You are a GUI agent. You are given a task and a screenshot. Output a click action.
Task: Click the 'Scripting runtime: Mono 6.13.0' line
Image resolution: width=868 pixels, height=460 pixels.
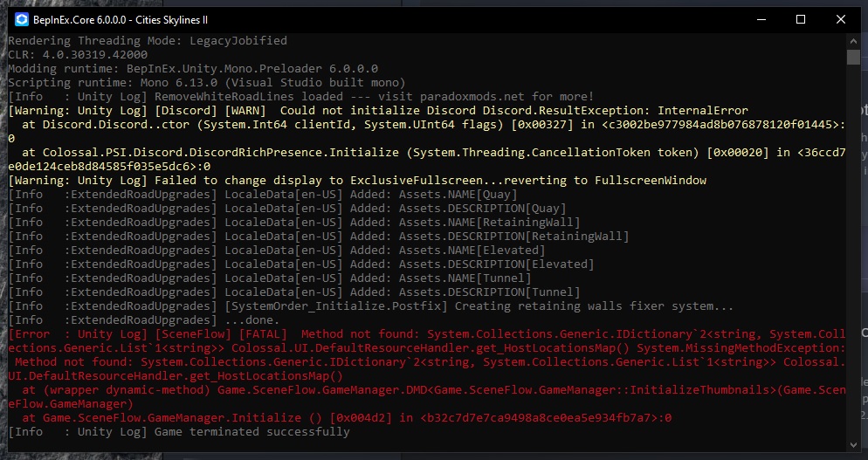(206, 82)
